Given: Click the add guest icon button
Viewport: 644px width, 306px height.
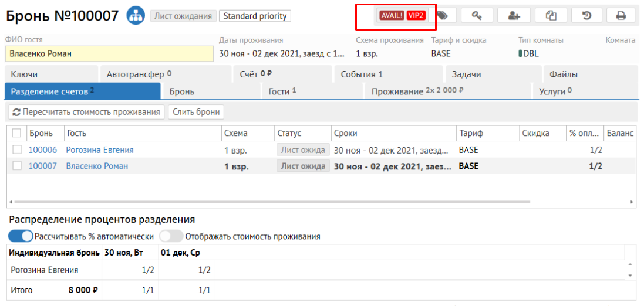Looking at the screenshot, I should click(514, 16).
